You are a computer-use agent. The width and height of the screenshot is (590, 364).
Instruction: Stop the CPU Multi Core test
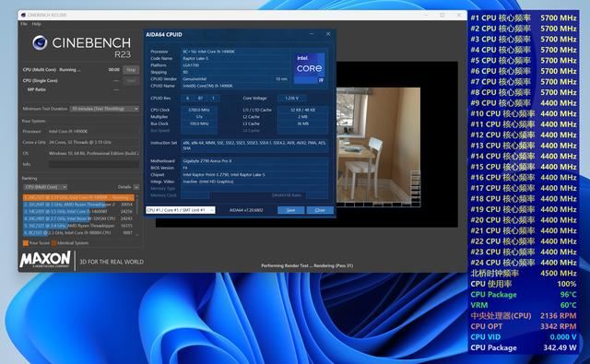[131, 70]
